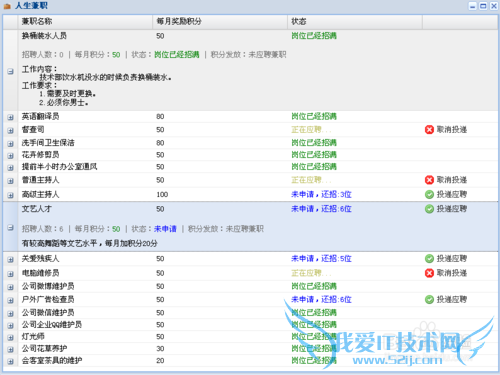The height and width of the screenshot is (375, 500).
Task: Click green apply icon for 关爱残疾人
Action: (429, 259)
